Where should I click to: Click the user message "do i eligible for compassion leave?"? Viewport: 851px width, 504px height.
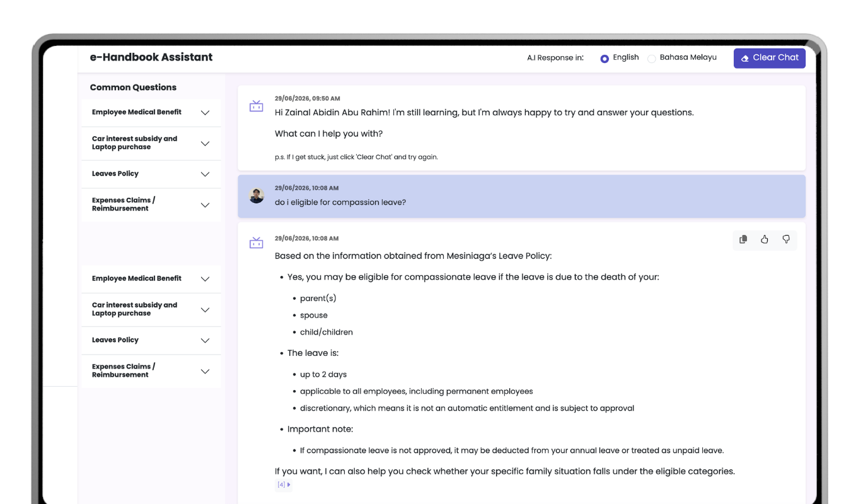tap(340, 203)
